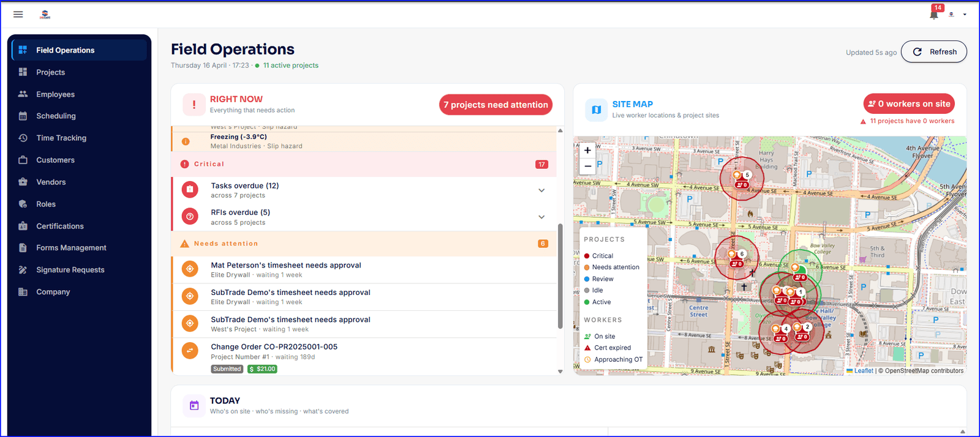Image resolution: width=980 pixels, height=437 pixels.
Task: Click the Freezing alert orange info icon
Action: coord(186,142)
